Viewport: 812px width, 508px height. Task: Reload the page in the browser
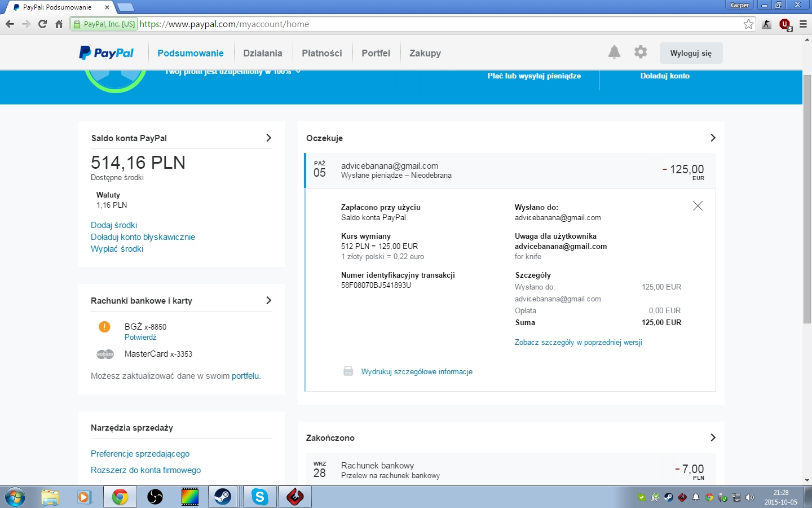click(42, 24)
